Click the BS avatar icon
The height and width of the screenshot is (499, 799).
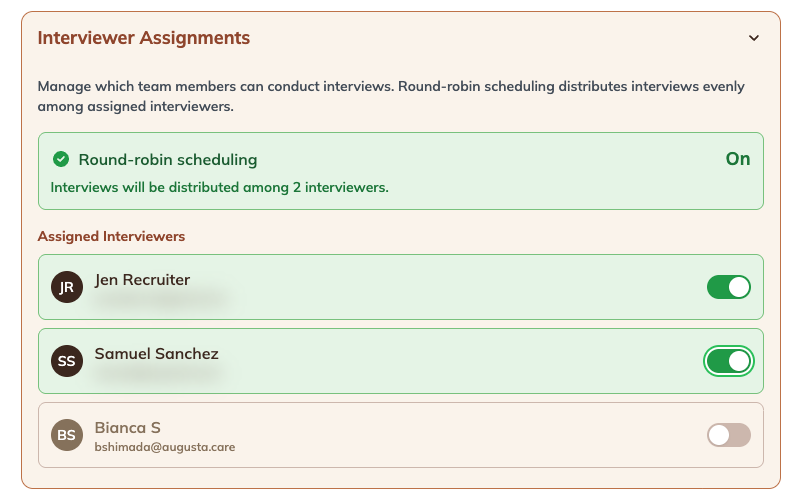67,435
